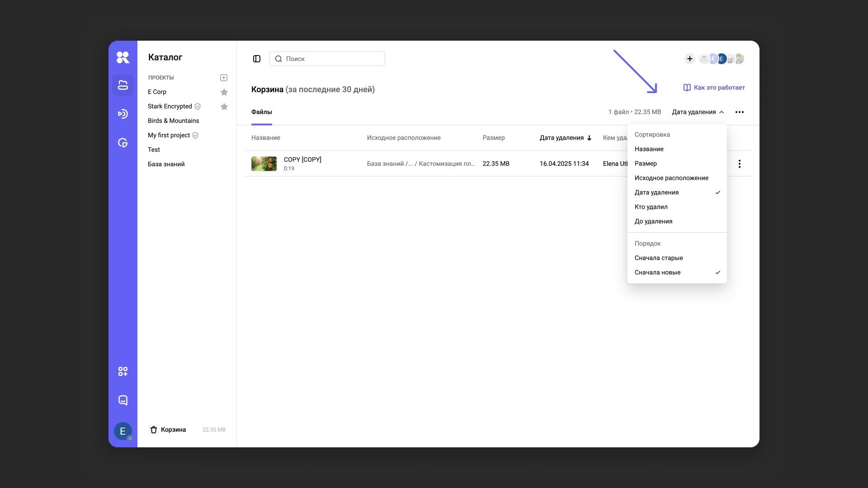Select 'Сначала старые' order option

pyautogui.click(x=659, y=258)
